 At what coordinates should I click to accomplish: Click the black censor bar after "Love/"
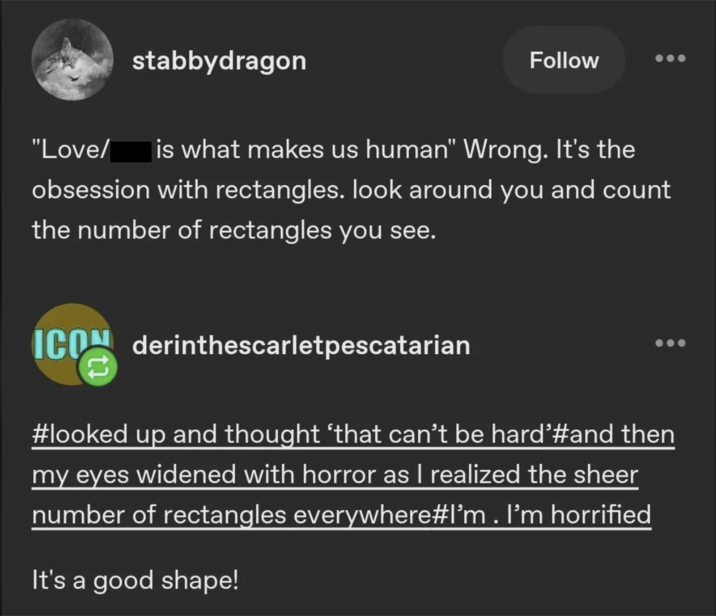tap(131, 152)
